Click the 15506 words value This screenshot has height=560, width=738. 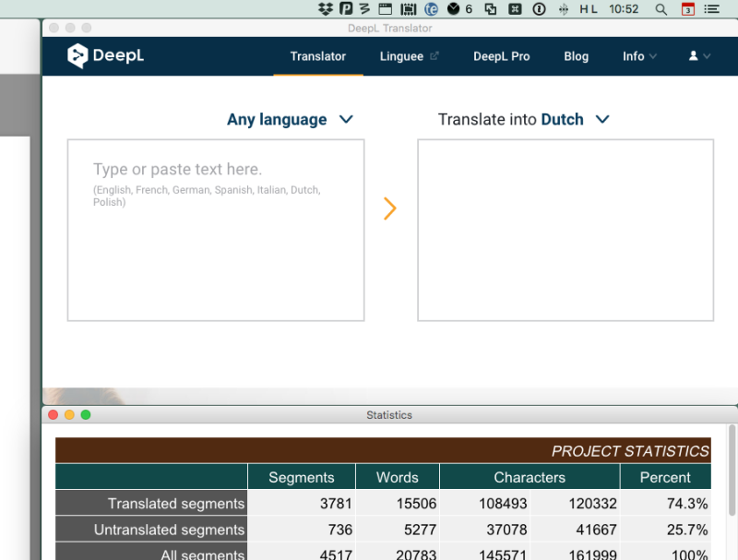pos(416,504)
